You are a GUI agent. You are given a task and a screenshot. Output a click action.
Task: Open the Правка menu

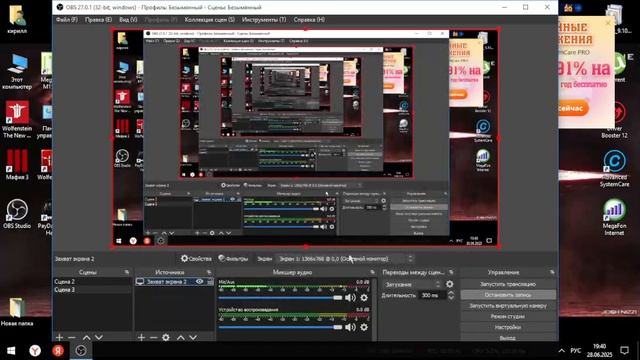click(98, 20)
